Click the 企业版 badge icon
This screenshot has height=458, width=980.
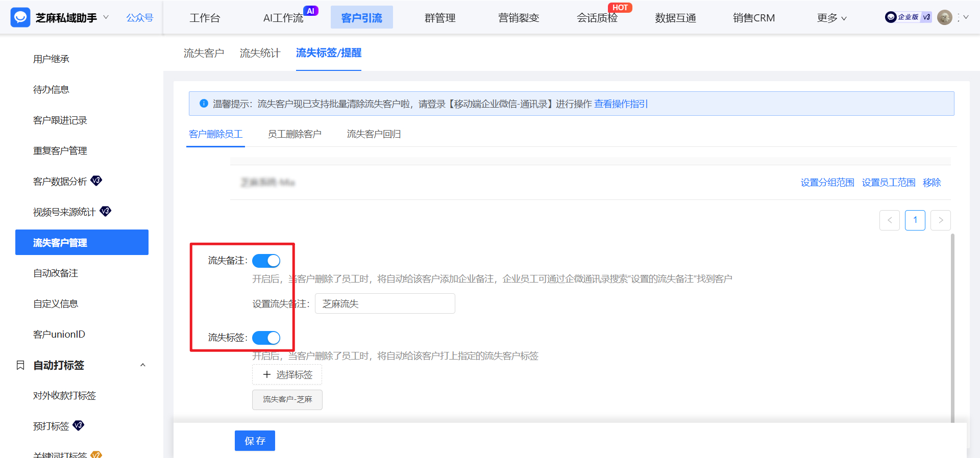902,17
